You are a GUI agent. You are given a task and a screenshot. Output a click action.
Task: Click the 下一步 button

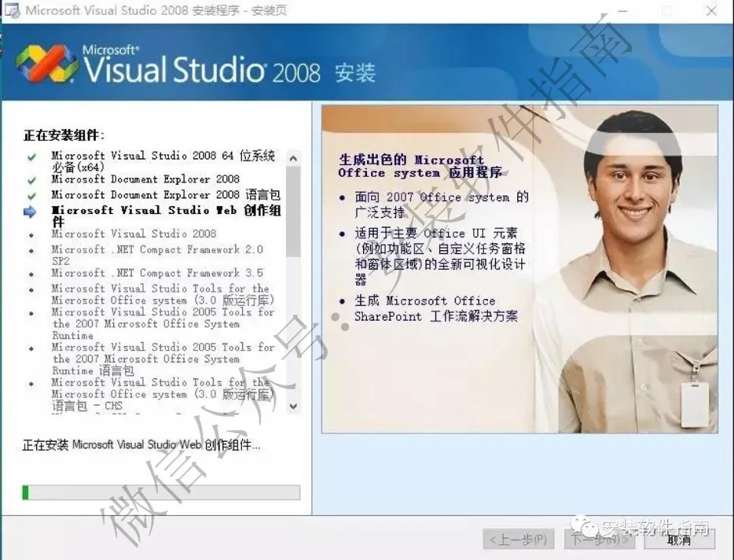tap(600, 540)
